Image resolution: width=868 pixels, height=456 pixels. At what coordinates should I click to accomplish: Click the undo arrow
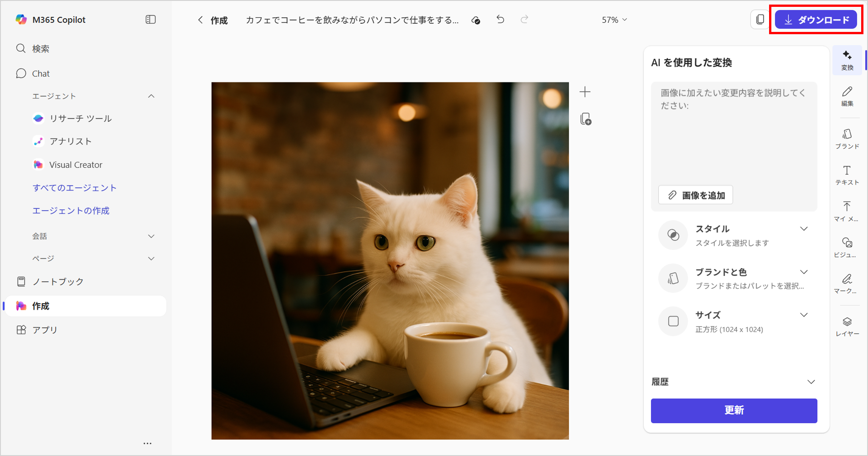500,19
